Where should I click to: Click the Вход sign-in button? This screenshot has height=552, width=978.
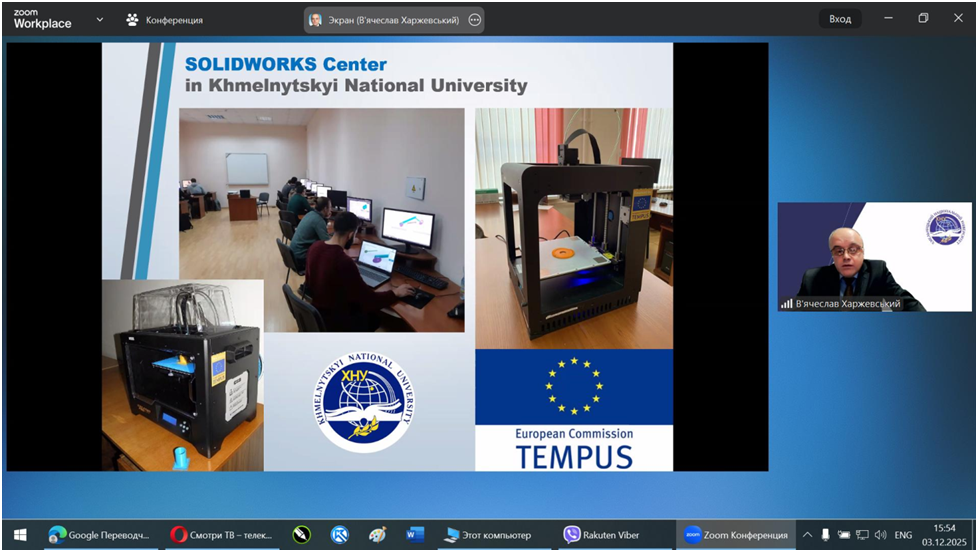(x=840, y=19)
